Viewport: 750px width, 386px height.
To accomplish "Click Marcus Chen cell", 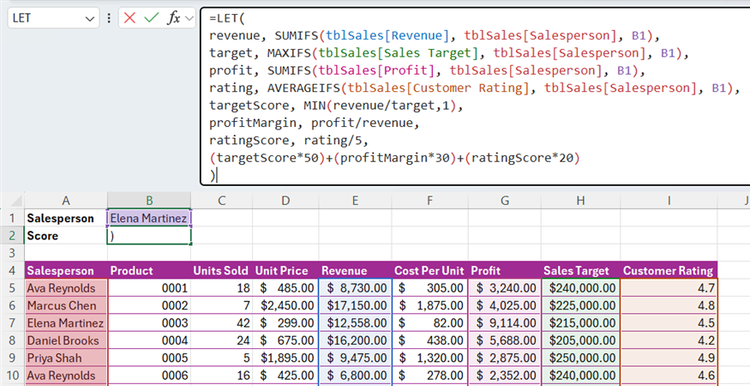I will [66, 306].
